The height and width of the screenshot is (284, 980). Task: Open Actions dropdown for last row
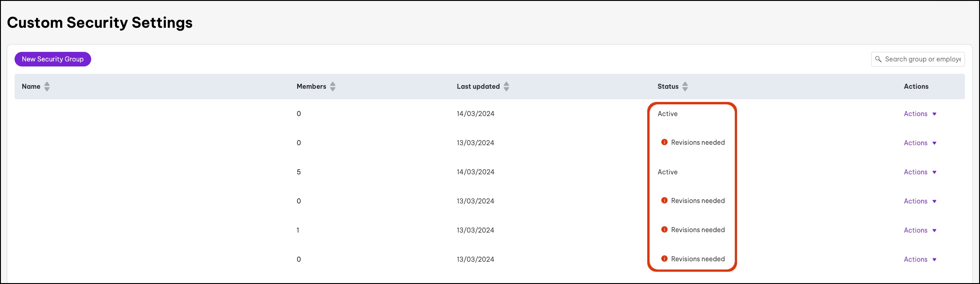(x=920, y=259)
